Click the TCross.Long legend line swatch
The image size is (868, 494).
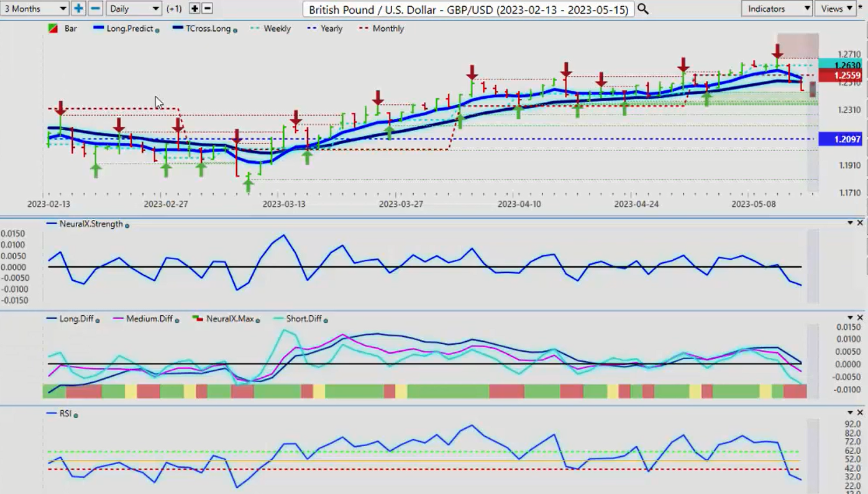coord(178,29)
